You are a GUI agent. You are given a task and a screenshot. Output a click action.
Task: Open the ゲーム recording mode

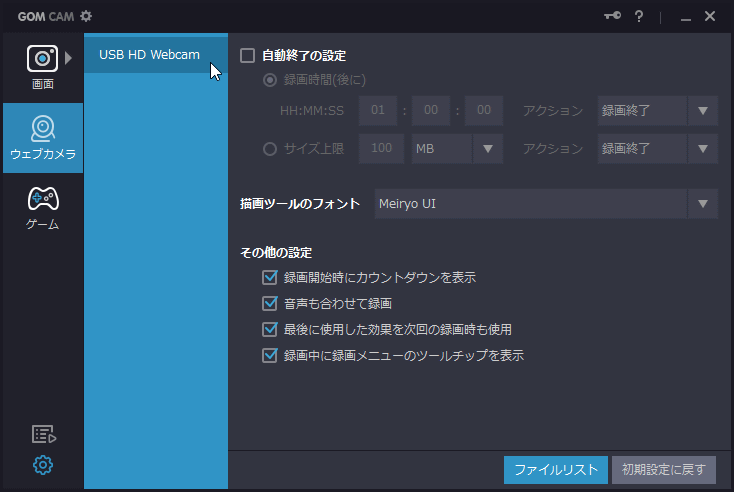43,208
